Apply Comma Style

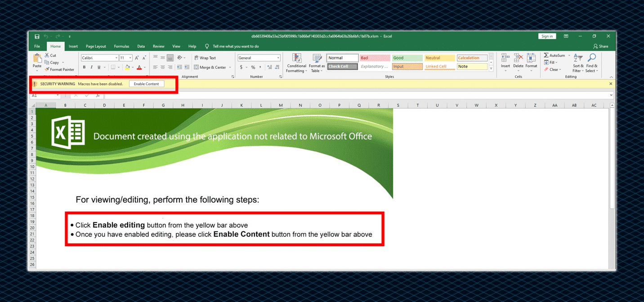(x=260, y=68)
